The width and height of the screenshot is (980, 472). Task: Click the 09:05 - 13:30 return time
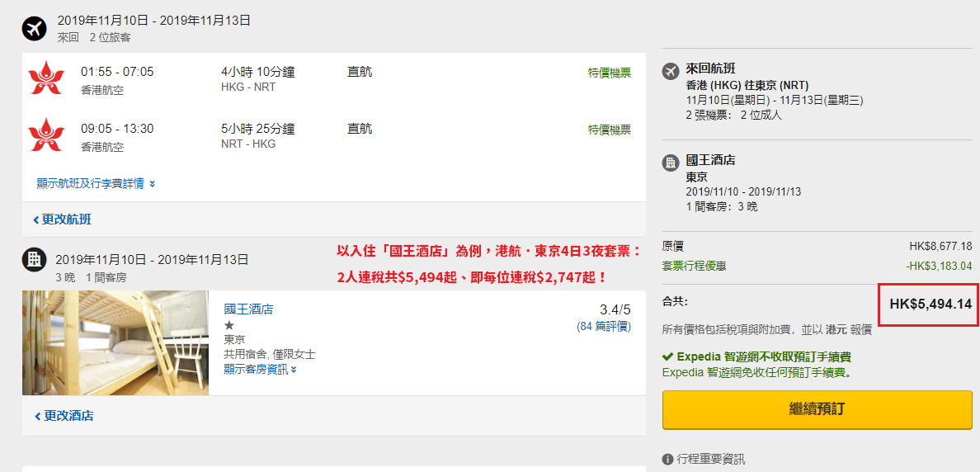click(x=117, y=129)
